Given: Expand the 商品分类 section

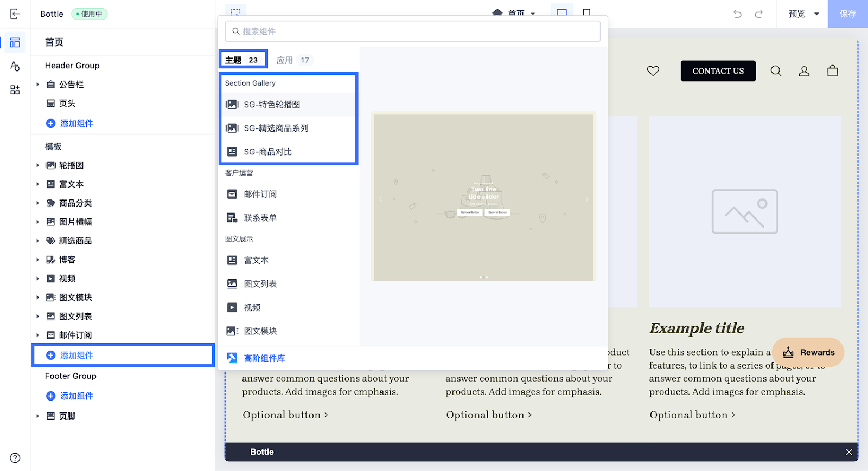Looking at the screenshot, I should (x=37, y=203).
